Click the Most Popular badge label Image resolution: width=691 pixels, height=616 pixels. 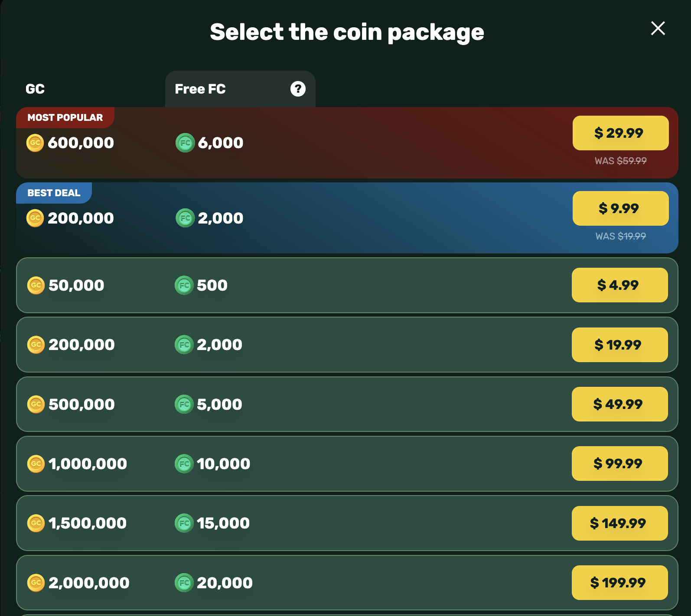65,117
